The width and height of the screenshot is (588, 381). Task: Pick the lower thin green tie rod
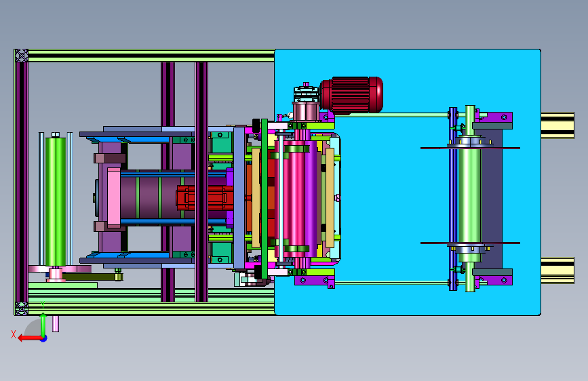click(392, 283)
